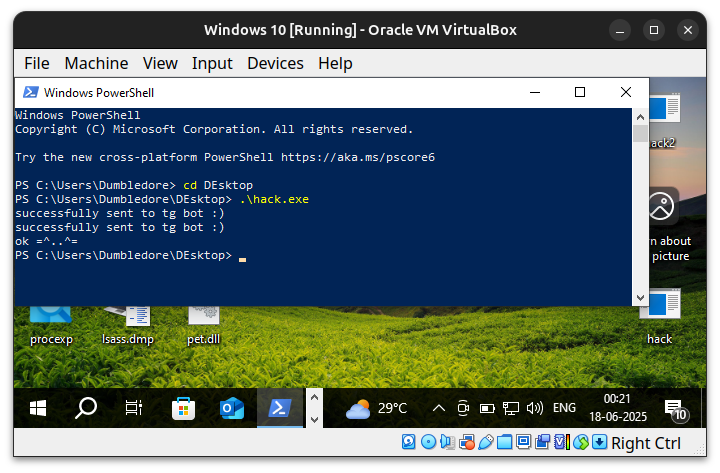
Task: Click the shared folders indicator icon
Action: 504,442
